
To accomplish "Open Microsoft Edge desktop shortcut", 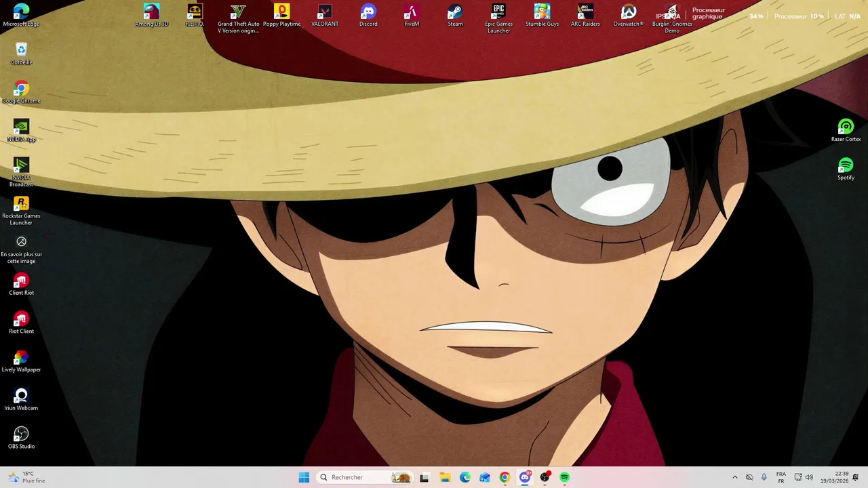I will (21, 15).
